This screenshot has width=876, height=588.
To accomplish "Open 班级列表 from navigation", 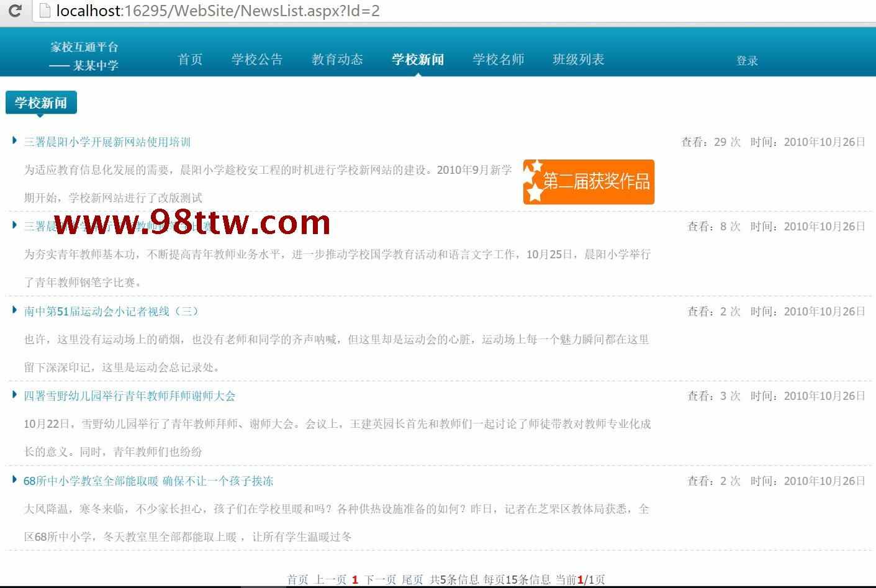I will coord(578,59).
